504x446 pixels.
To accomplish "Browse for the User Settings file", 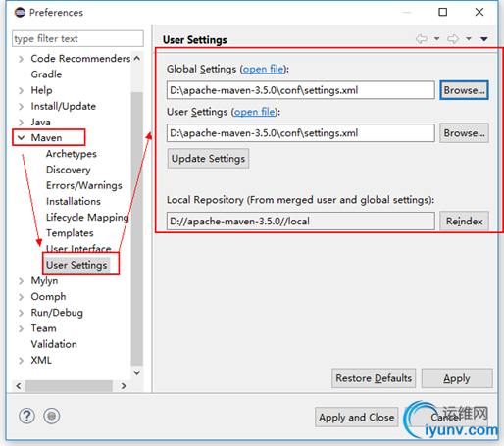I will tap(464, 133).
